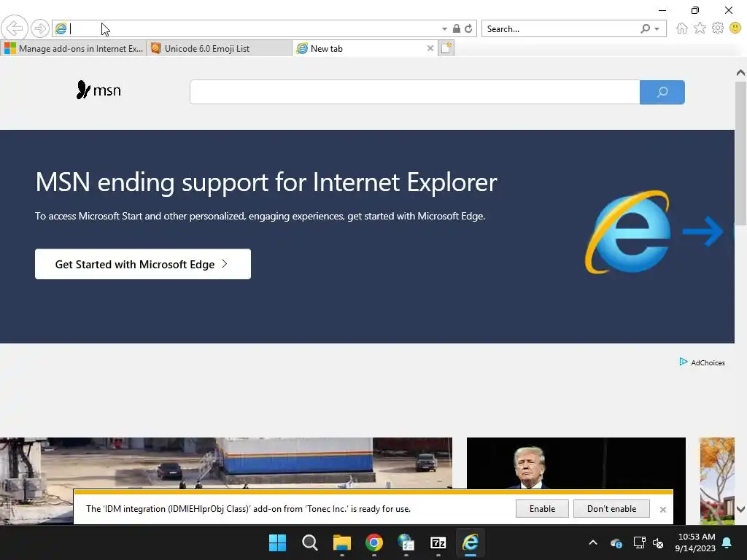Switch to Manage add-ons in Internet Explorer tab
This screenshot has width=747, height=560.
(74, 48)
